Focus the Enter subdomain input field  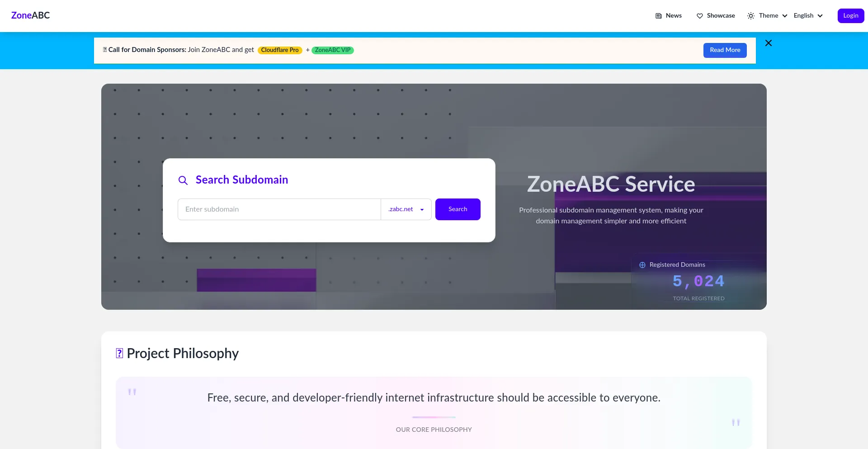(279, 209)
